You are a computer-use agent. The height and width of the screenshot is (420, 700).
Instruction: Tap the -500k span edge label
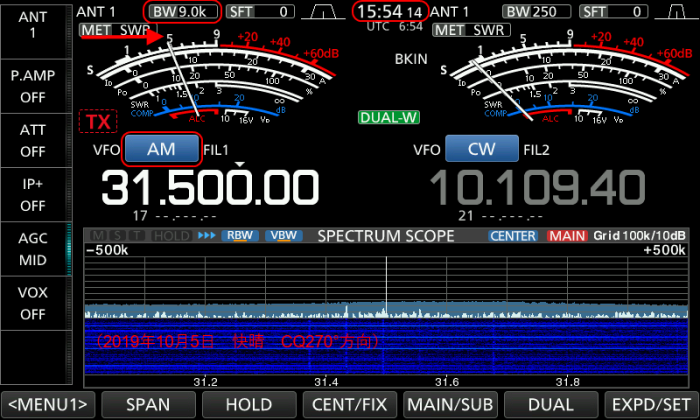click(107, 250)
